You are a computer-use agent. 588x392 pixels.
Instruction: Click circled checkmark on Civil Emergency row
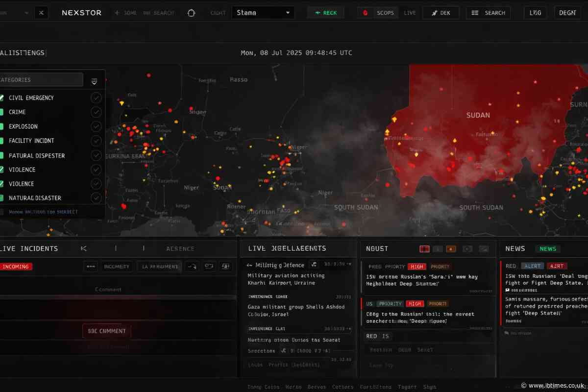point(96,98)
